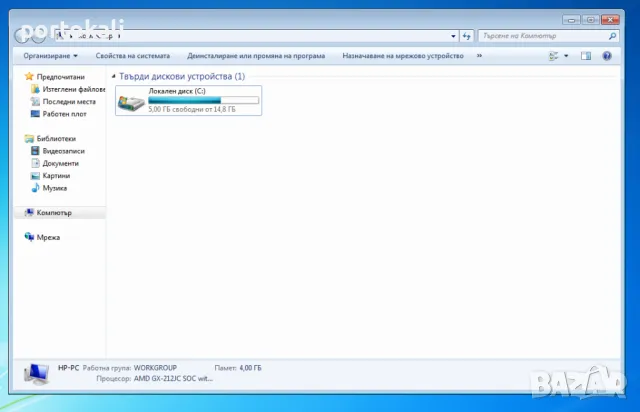Click the Компютър monitor icon in sidebar
Screen dimensions: 640x412
coord(29,212)
